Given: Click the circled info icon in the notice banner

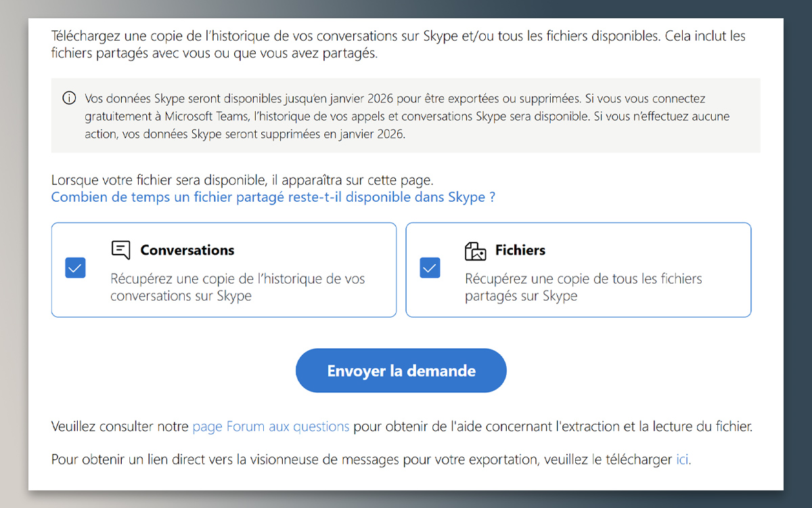Looking at the screenshot, I should tap(69, 98).
